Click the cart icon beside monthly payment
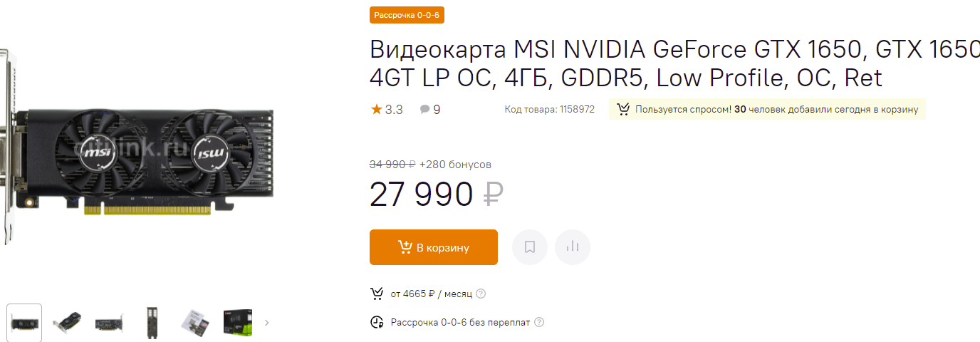The image size is (980, 342). [377, 294]
